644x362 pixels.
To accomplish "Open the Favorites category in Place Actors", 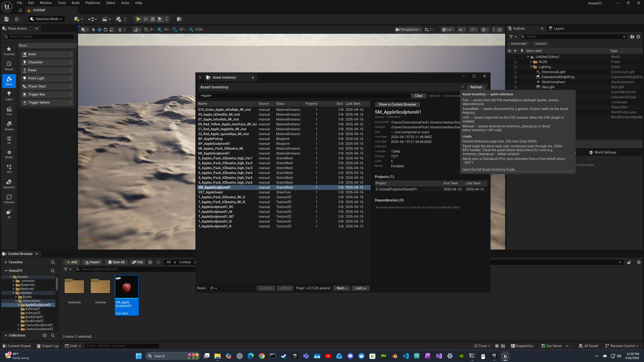I will point(9,51).
